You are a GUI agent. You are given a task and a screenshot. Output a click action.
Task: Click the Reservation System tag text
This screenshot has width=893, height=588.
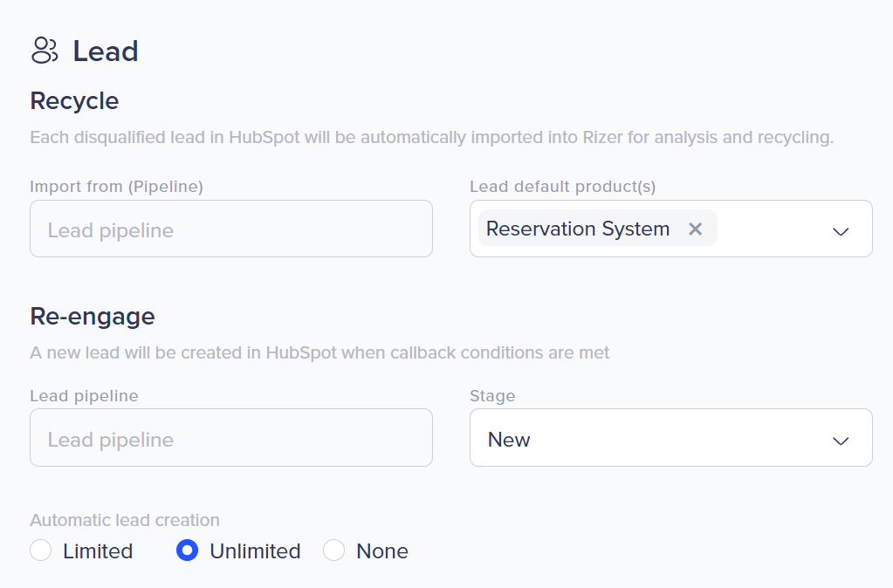[578, 229]
